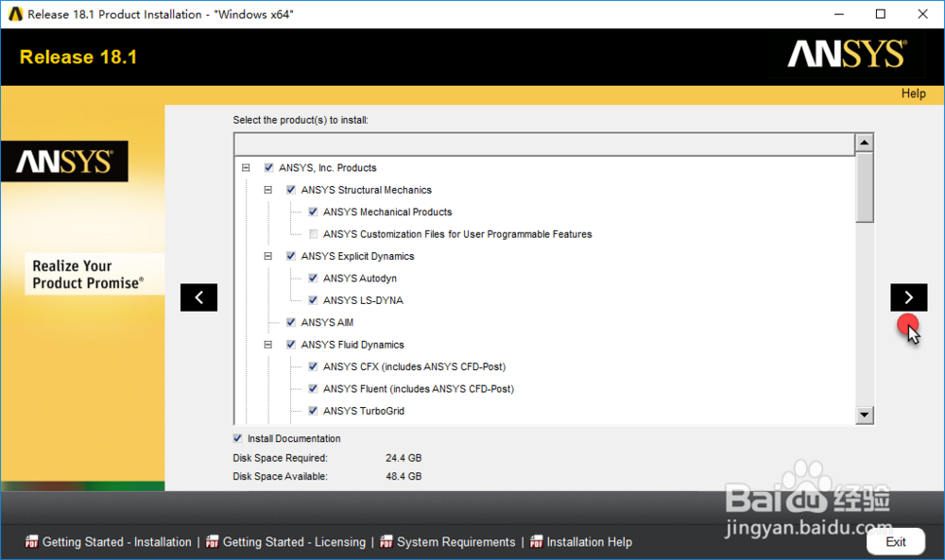
Task: Select ANSYS AIM label
Action: [x=327, y=322]
